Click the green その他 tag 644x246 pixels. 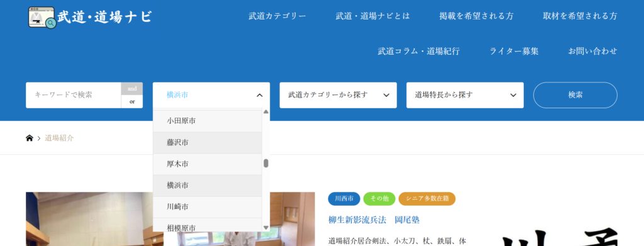tap(379, 199)
